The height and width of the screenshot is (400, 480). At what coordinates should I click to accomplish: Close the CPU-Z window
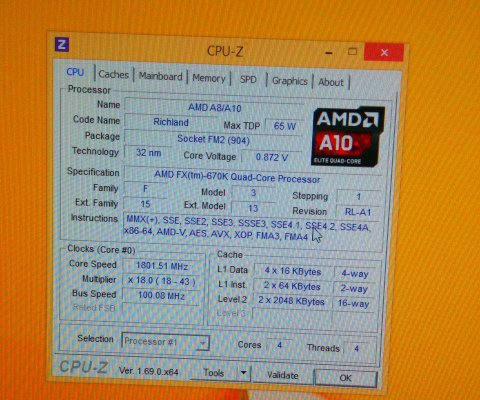[x=384, y=53]
